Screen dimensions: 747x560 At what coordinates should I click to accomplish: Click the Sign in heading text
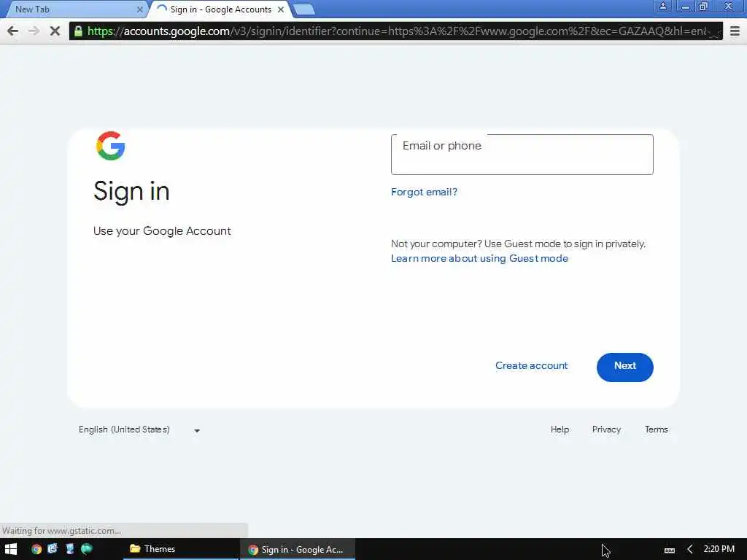tap(131, 192)
